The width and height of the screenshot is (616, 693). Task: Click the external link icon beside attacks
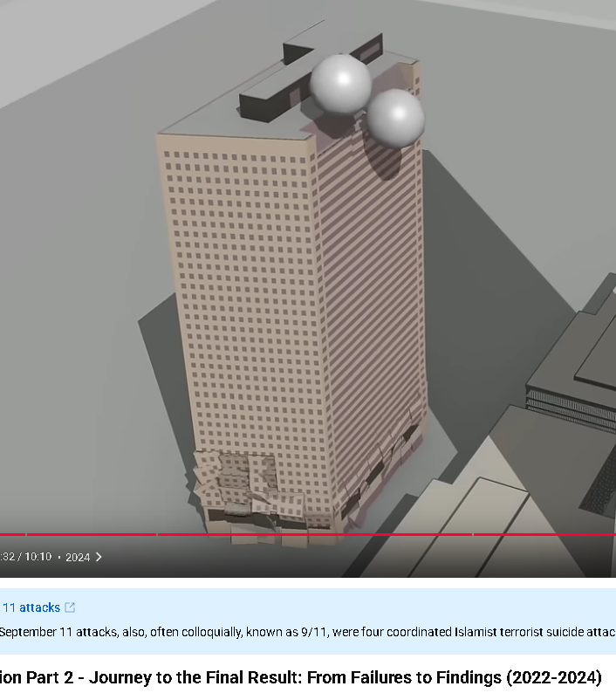click(70, 607)
